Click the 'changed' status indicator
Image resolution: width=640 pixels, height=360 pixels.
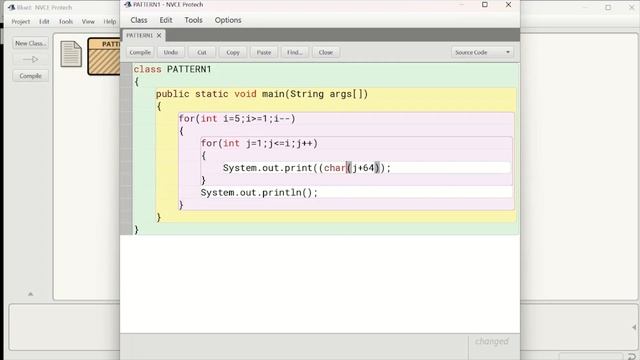tap(492, 341)
